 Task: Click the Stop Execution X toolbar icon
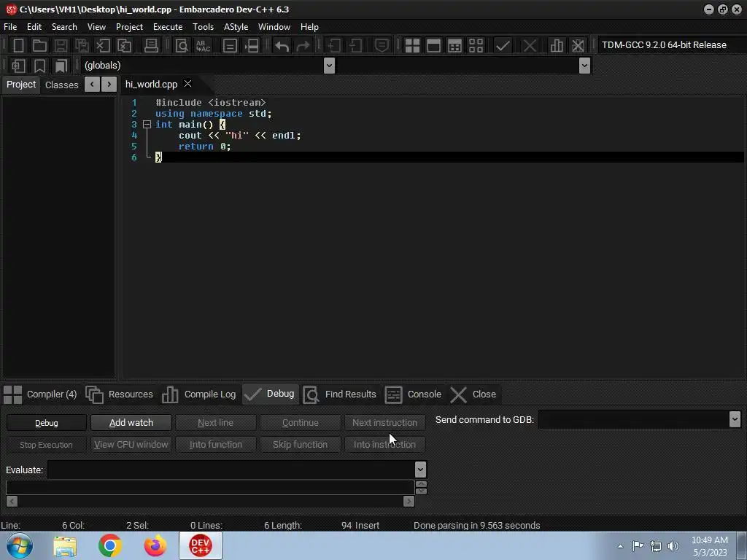[530, 46]
